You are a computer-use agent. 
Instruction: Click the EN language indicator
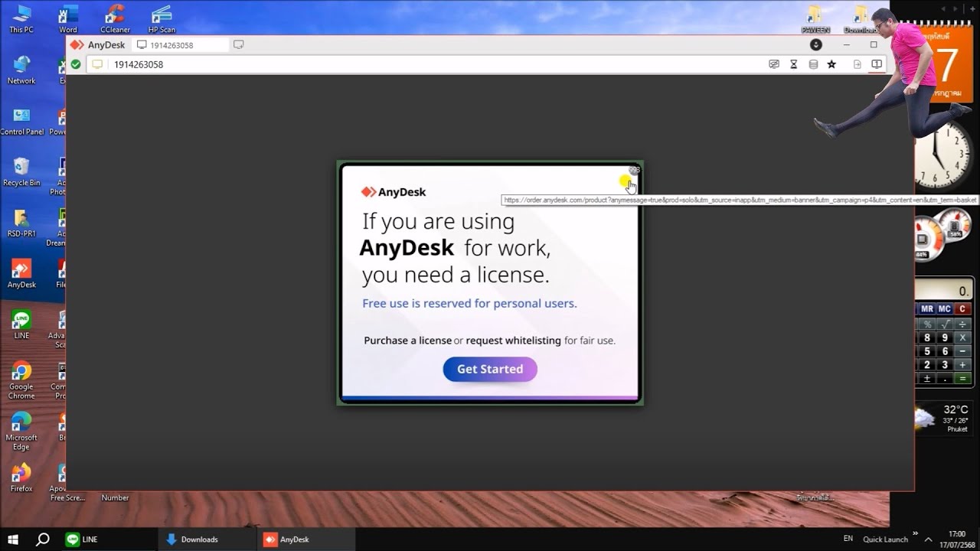pyautogui.click(x=848, y=539)
